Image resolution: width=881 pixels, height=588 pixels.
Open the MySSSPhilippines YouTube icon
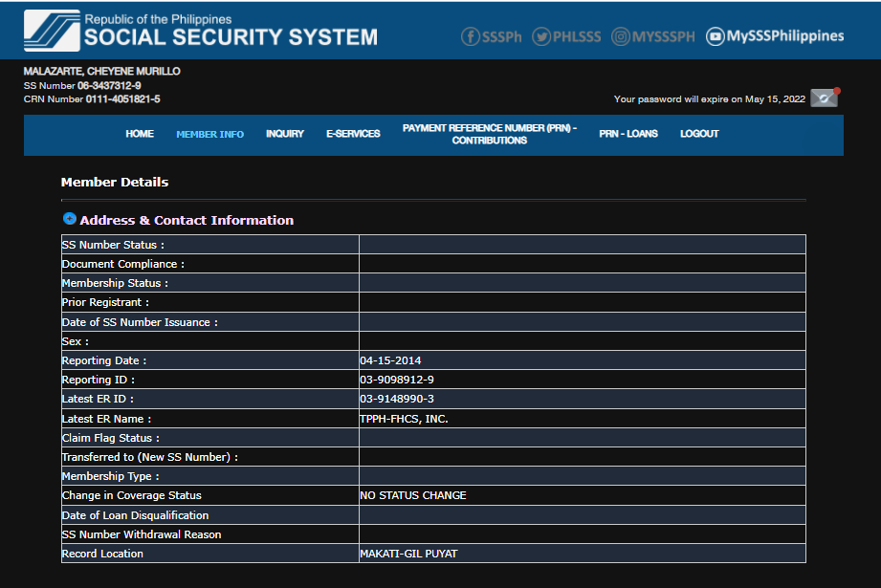point(716,36)
